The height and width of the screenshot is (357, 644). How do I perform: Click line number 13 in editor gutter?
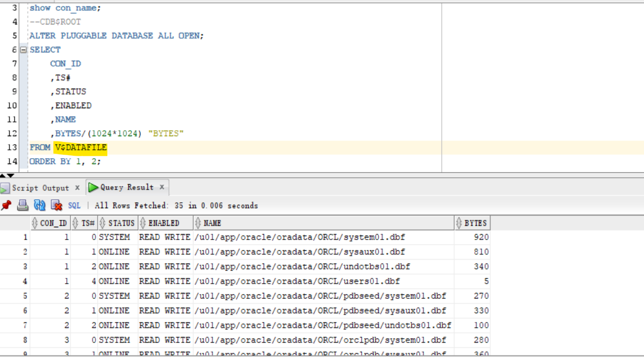click(x=12, y=147)
